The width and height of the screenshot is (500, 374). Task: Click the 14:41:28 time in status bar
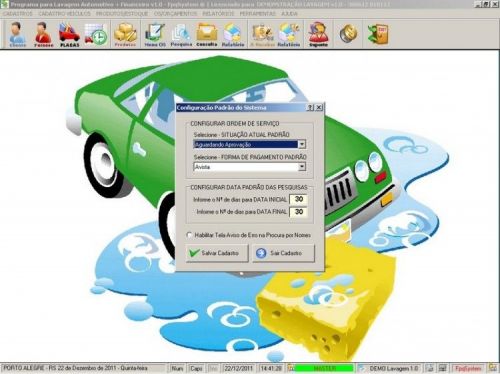(271, 368)
